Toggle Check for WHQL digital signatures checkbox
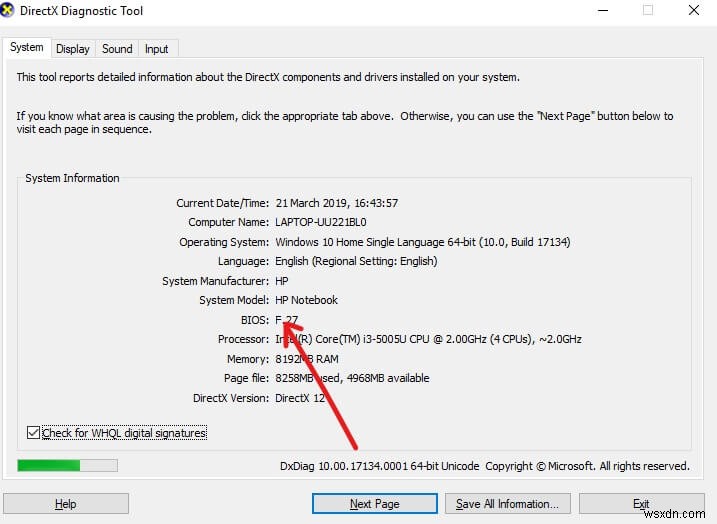This screenshot has height=524, width=717. click(33, 433)
